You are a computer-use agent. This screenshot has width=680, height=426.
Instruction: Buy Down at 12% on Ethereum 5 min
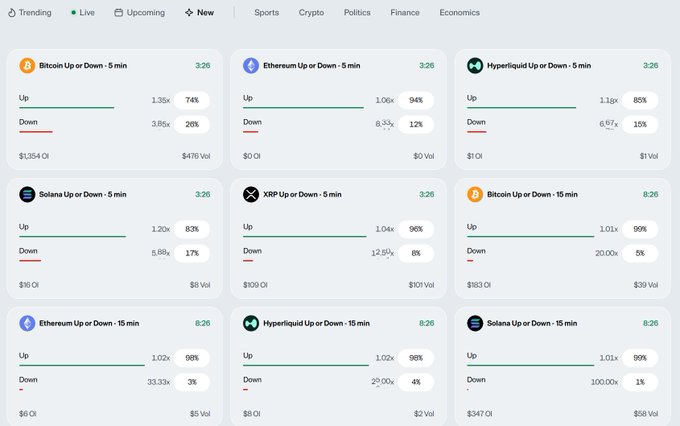(x=416, y=124)
